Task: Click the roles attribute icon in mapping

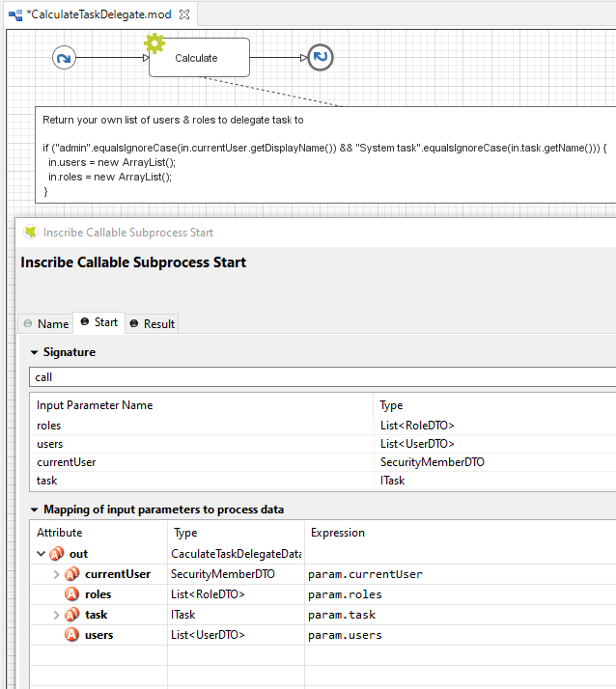Action: 71,594
